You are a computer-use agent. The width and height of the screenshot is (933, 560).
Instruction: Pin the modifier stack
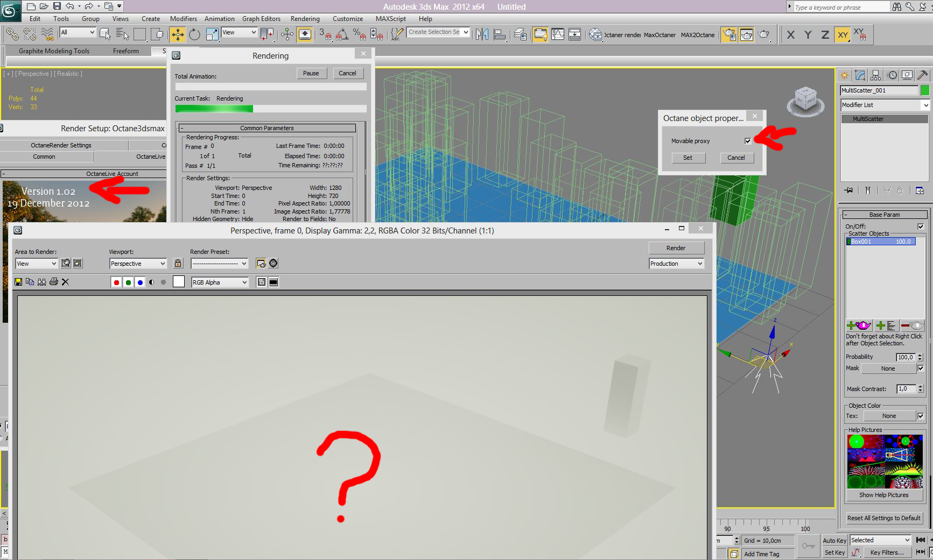point(849,190)
